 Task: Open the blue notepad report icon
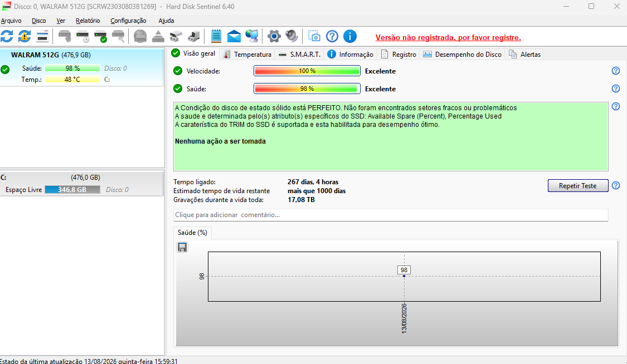pos(216,36)
